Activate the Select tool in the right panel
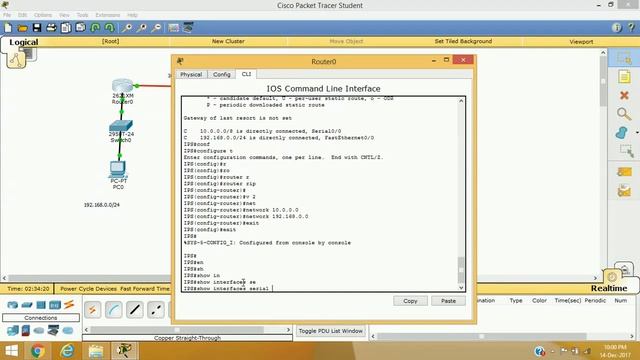The image size is (640, 360). coord(624,58)
